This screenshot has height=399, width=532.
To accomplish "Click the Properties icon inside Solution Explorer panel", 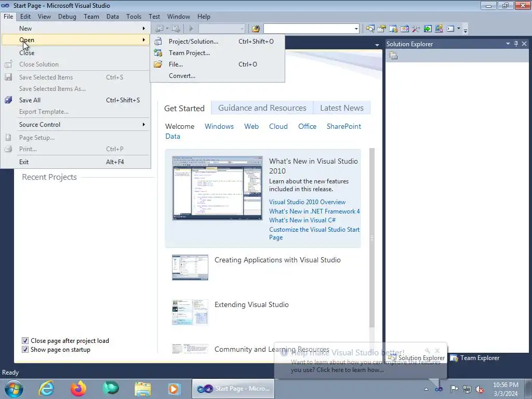I will pyautogui.click(x=393, y=56).
